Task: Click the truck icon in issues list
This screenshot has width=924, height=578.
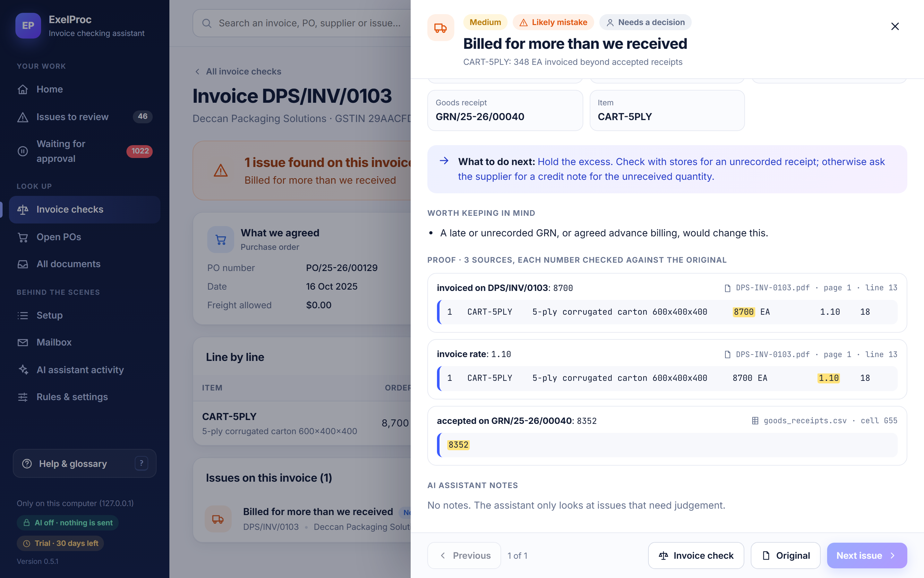Action: tap(218, 519)
